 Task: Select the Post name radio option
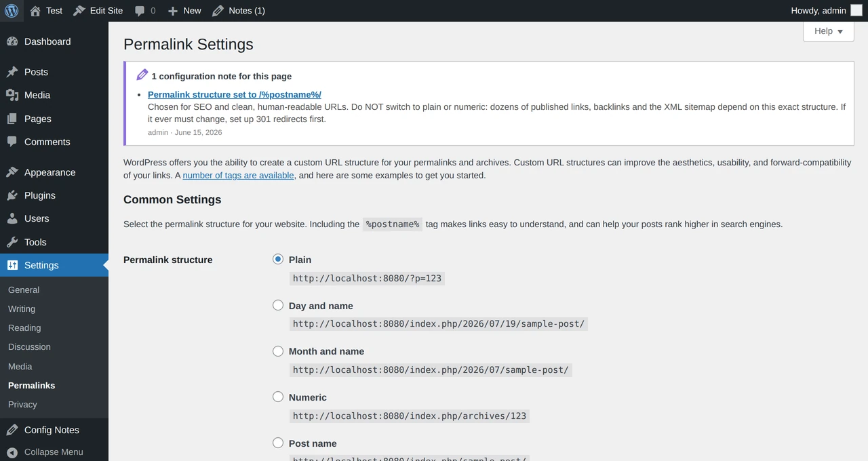pyautogui.click(x=278, y=443)
